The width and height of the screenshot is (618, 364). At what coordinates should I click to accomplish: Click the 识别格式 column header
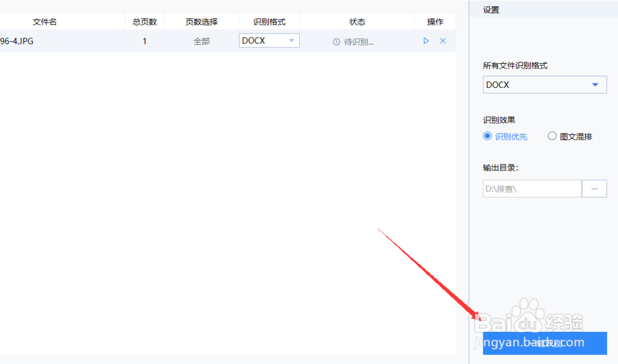point(269,21)
